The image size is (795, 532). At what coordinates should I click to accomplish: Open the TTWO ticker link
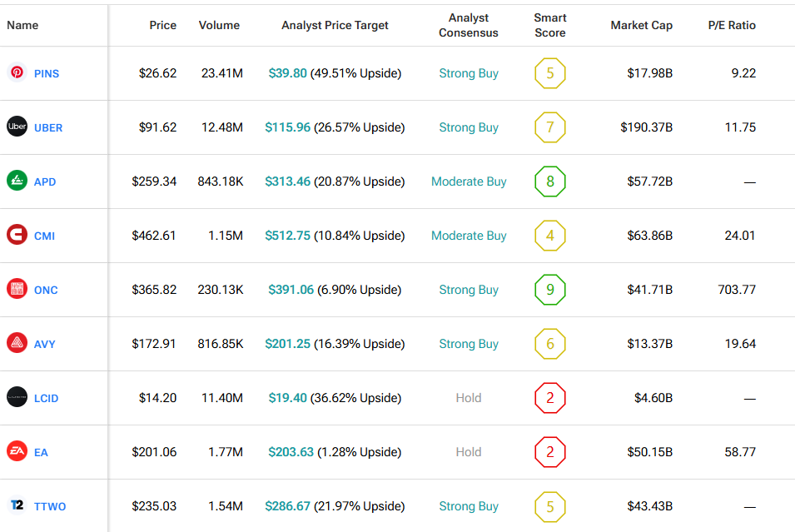click(x=50, y=506)
